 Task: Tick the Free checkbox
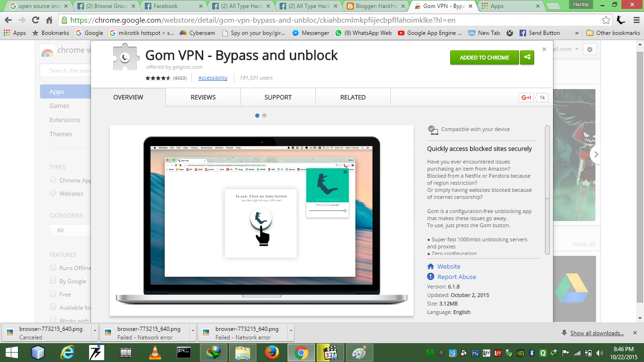(53, 294)
